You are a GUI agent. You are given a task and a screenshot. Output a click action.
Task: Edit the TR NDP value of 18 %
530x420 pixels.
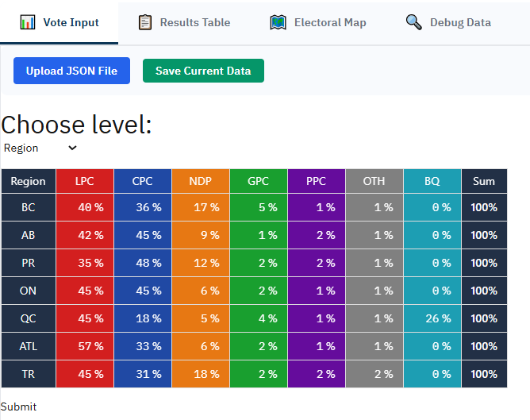point(201,374)
